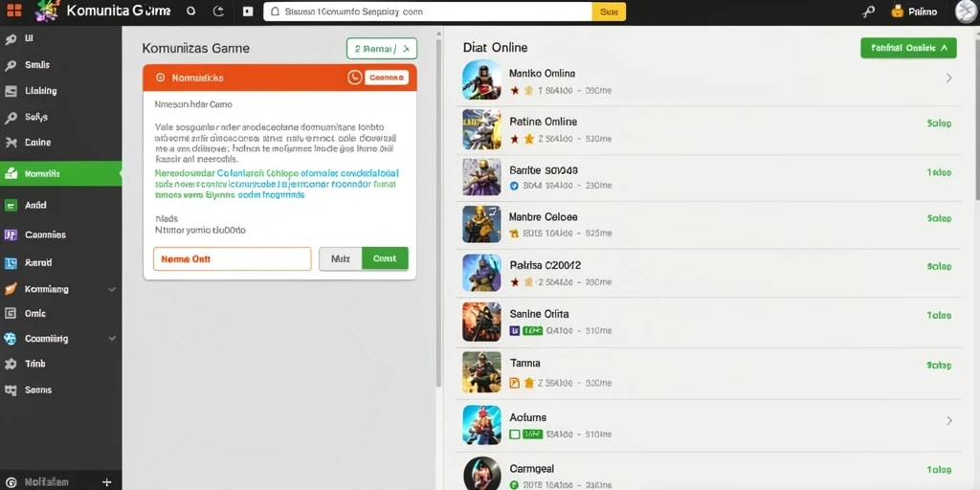Expand the Coomliirig sidebar section

click(112, 338)
